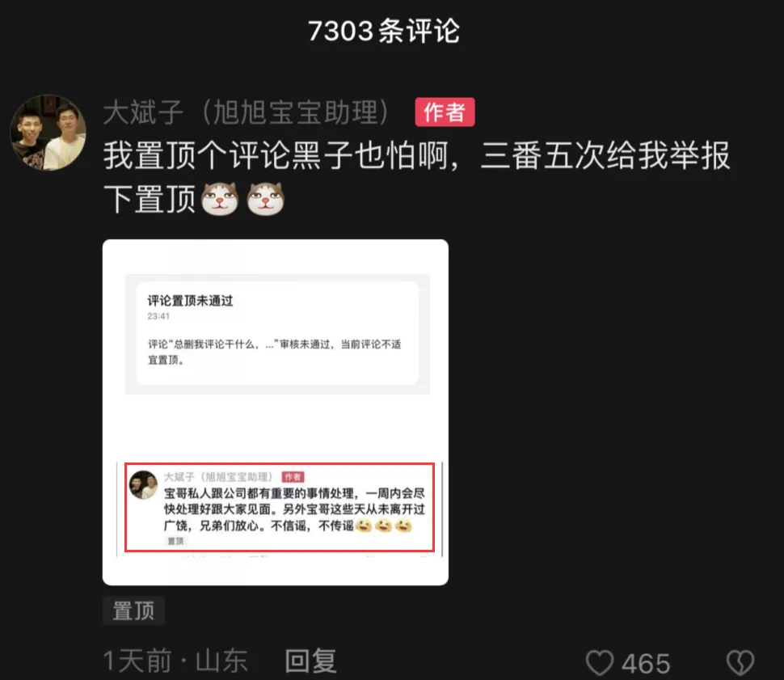Image resolution: width=784 pixels, height=680 pixels.
Task: Click the 置顶 pinned tag below image
Action: [133, 611]
